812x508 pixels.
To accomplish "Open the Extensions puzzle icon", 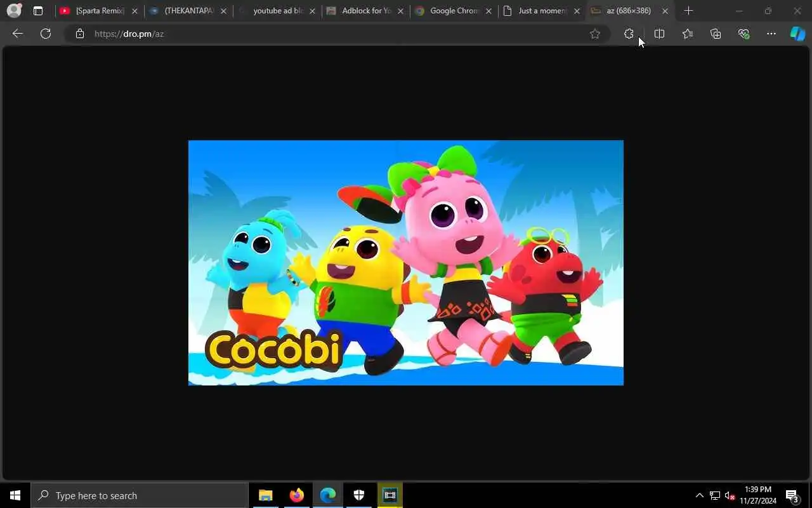I will (x=629, y=34).
